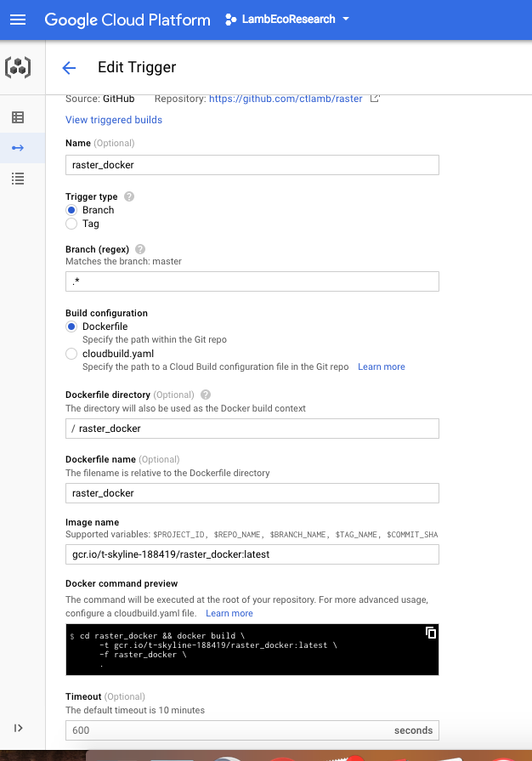
Task: Click Learn more beside cloudbuild.yaml description
Action: tap(381, 366)
